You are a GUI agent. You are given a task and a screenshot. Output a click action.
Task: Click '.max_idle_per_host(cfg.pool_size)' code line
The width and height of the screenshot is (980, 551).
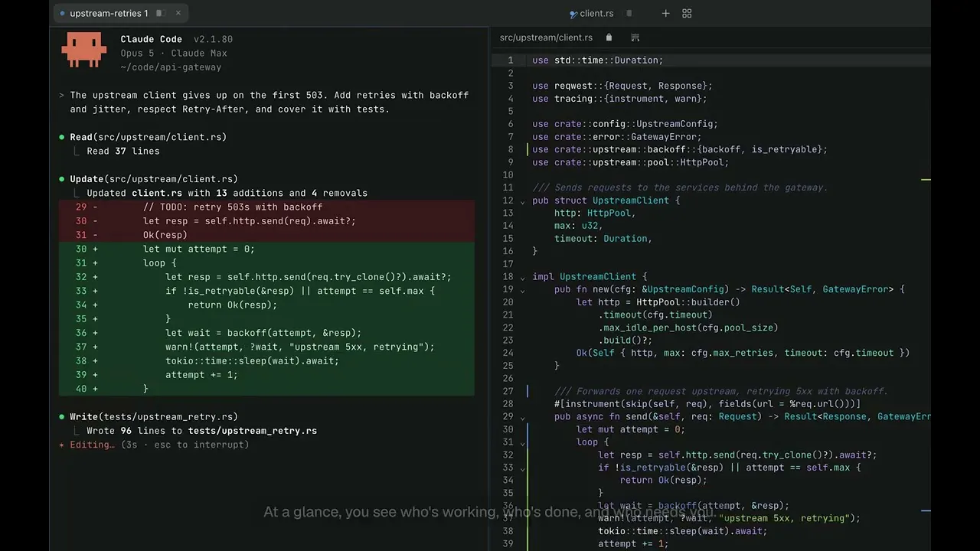[x=688, y=328]
